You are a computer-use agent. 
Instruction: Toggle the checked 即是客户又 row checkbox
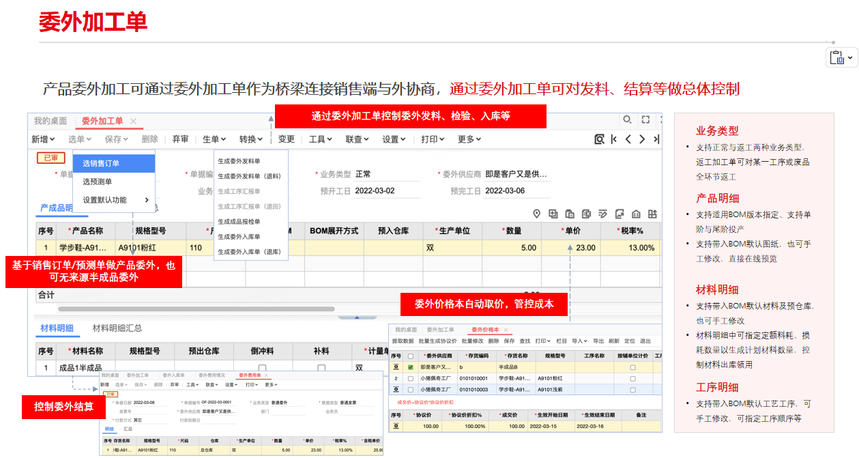(x=410, y=367)
